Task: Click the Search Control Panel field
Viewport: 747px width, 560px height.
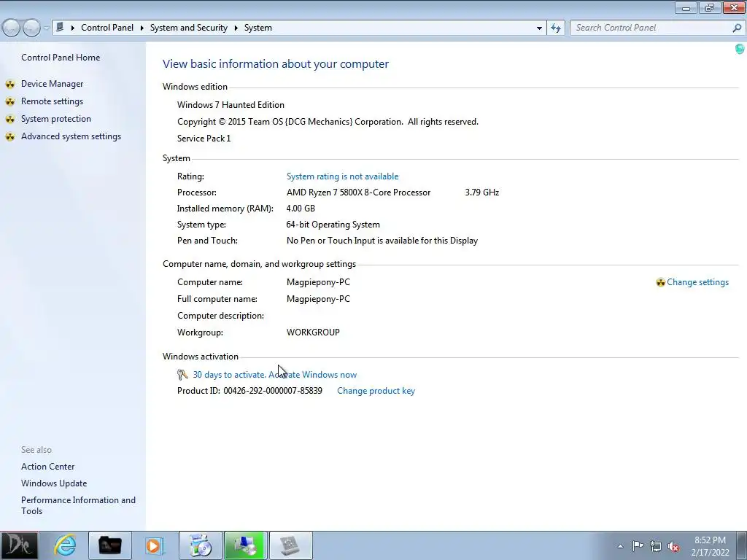Action: (651, 28)
